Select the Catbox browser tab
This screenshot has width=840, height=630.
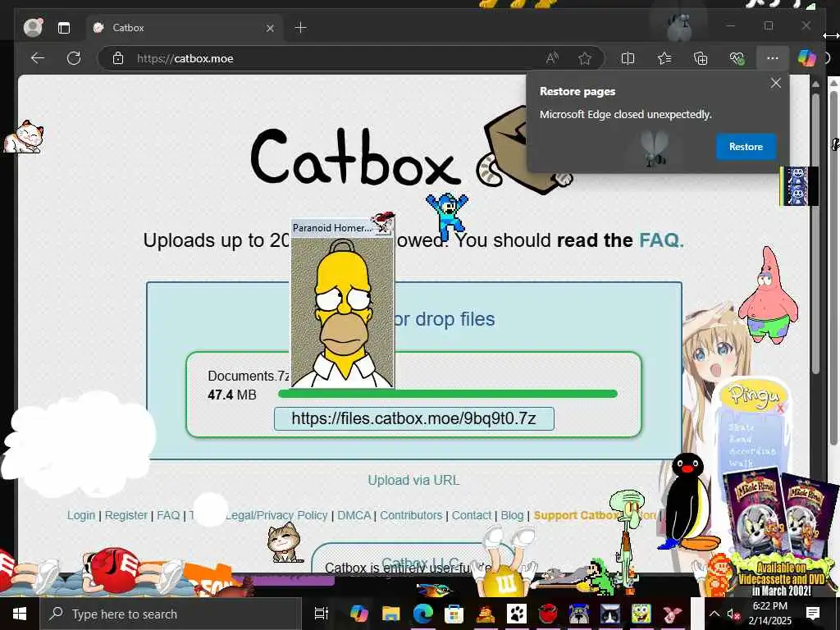click(x=183, y=27)
